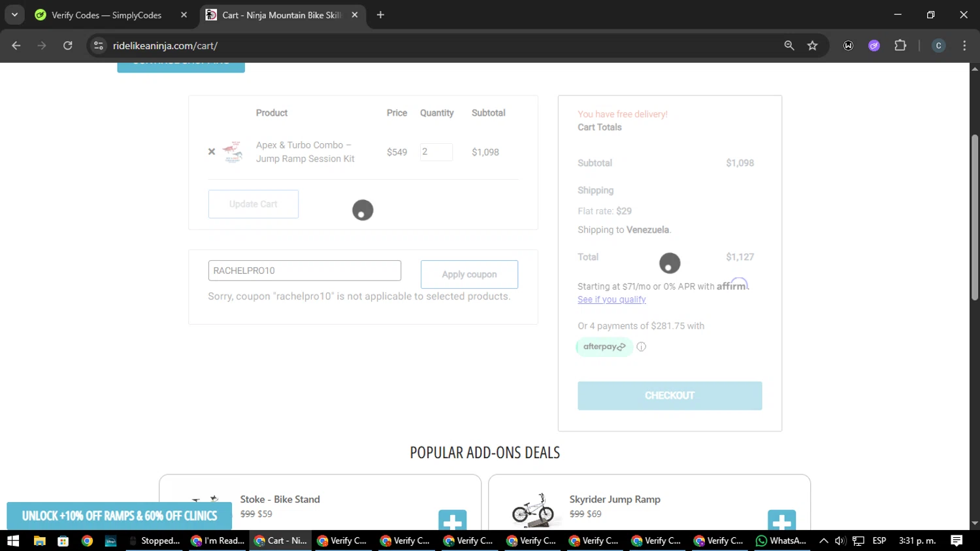Switch to the I'm Read... Chrome window
The height and width of the screenshot is (551, 980).
[218, 541]
